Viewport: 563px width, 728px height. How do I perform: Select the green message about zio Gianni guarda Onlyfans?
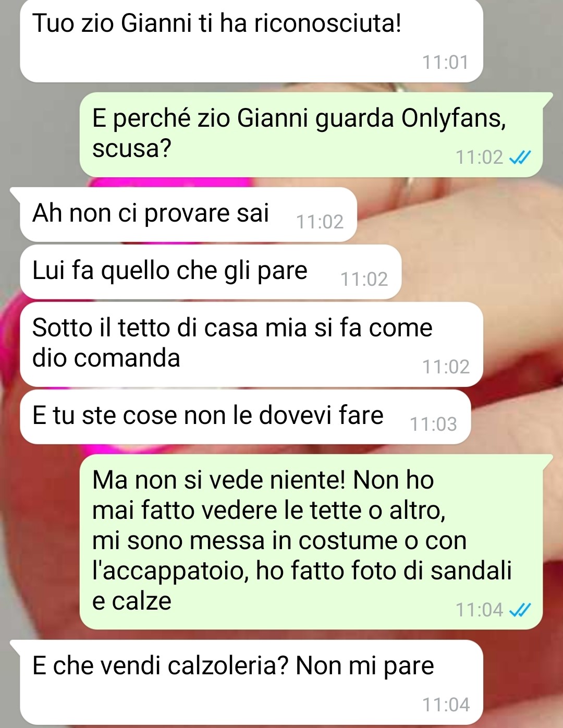311,135
